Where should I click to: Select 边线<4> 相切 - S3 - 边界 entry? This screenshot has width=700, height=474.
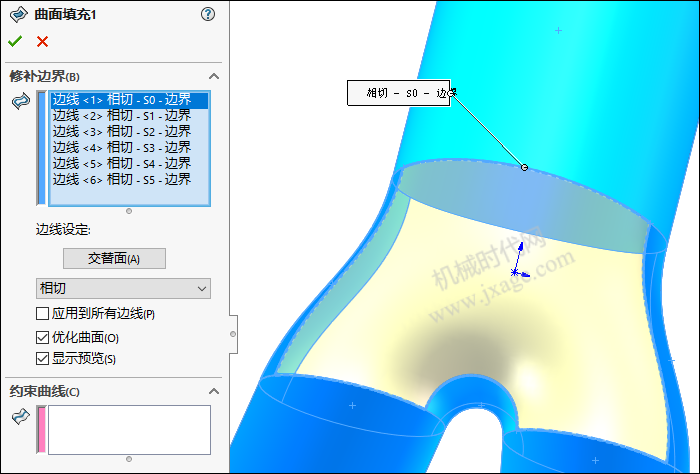pos(129,148)
